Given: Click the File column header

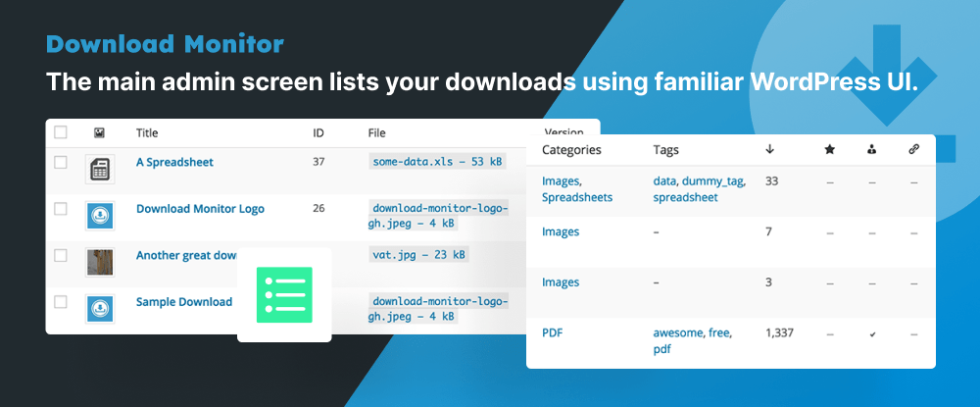Looking at the screenshot, I should coord(377,132).
